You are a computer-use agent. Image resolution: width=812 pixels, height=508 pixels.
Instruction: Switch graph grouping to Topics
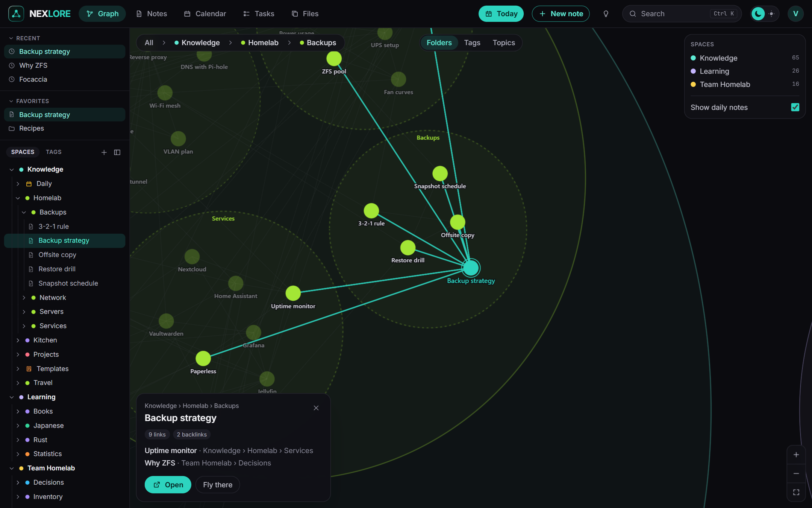click(x=504, y=43)
